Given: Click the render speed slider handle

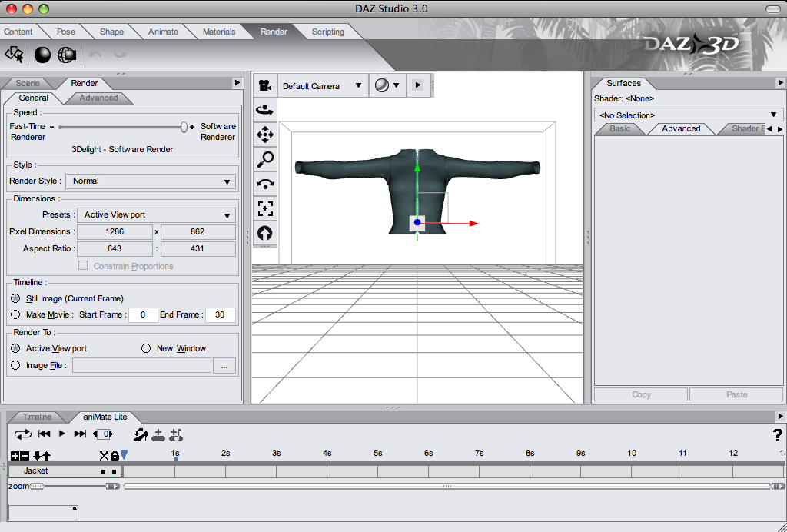Looking at the screenshot, I should tap(184, 127).
